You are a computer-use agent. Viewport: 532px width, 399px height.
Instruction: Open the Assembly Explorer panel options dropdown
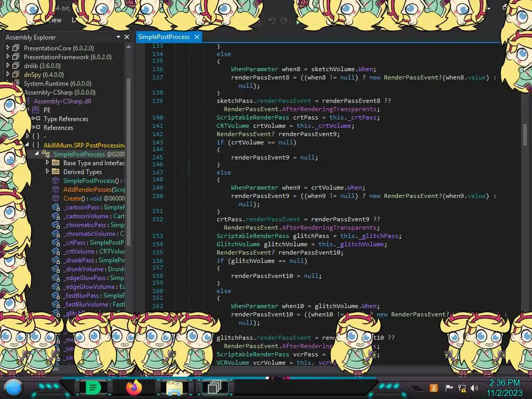[x=118, y=37]
